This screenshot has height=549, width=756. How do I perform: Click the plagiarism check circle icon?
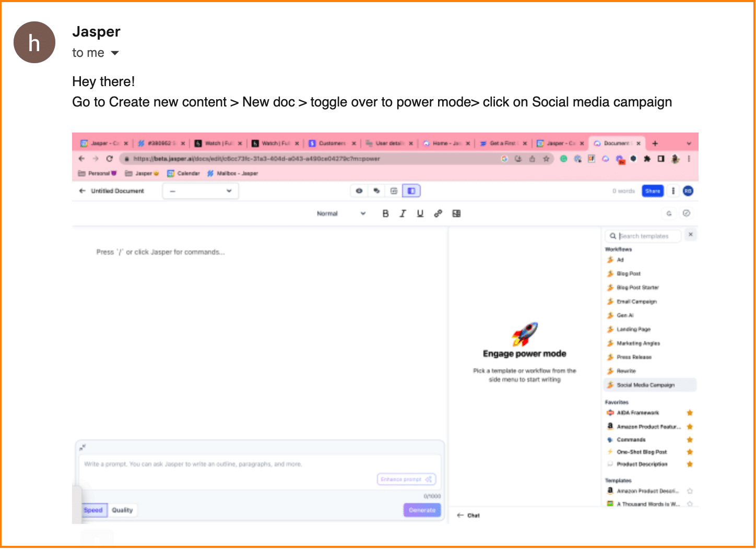pos(687,213)
